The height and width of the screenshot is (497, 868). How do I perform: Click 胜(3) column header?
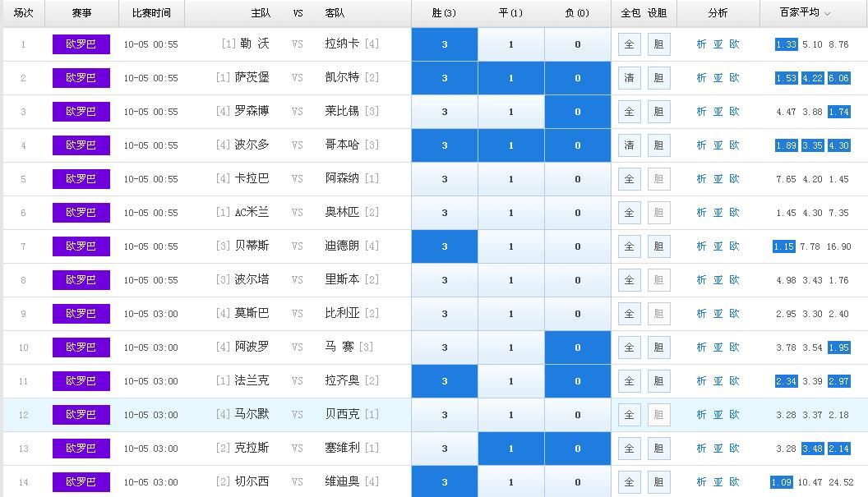(x=444, y=12)
